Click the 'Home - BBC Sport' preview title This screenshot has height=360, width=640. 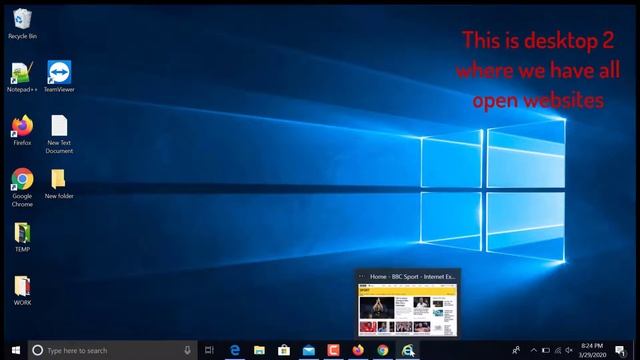coord(412,277)
